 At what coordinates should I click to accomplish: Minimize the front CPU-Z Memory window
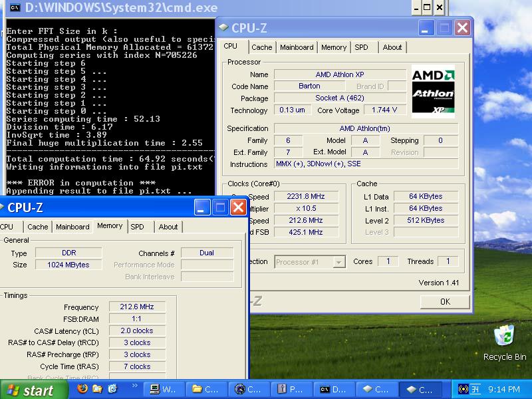click(202, 207)
